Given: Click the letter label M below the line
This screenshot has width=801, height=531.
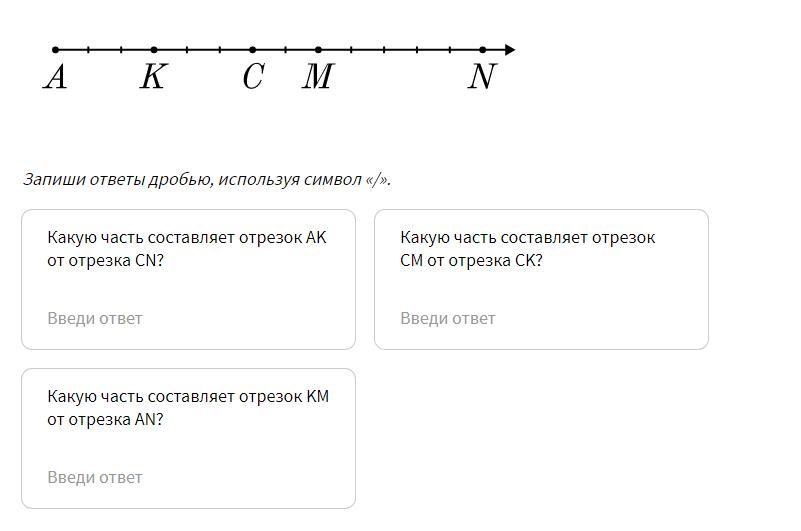Looking at the screenshot, I should tap(317, 77).
